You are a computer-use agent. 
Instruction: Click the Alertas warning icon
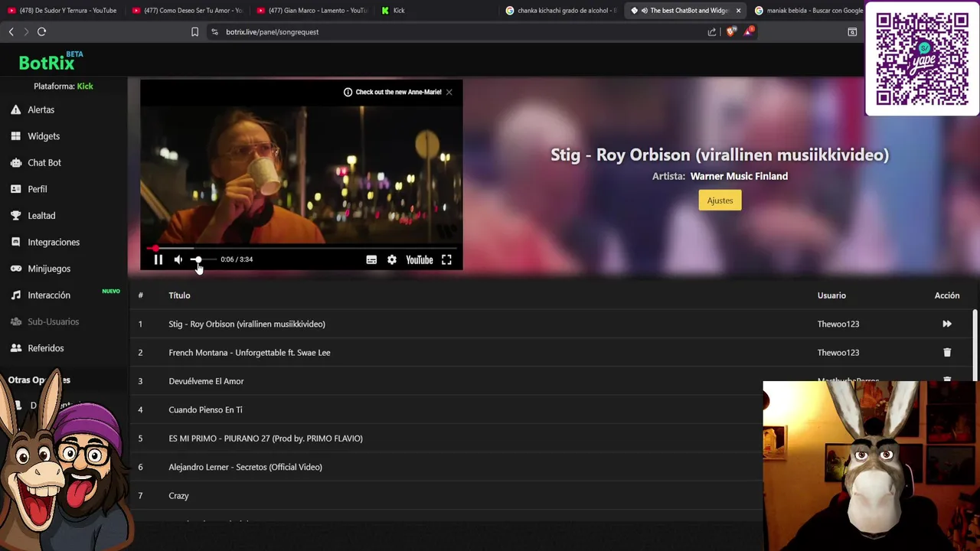(15, 109)
